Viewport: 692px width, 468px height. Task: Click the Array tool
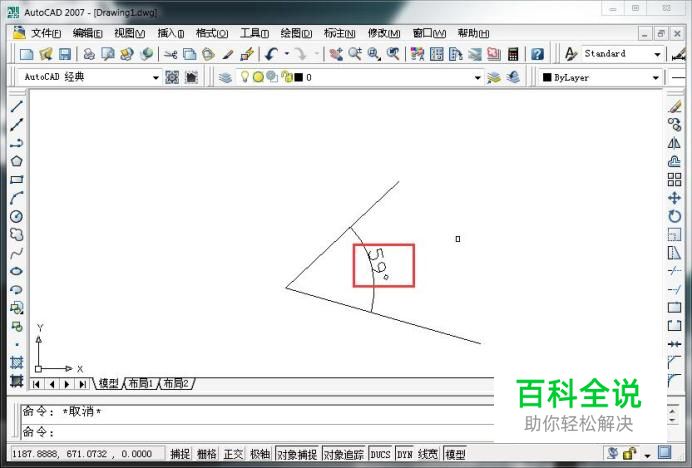[x=674, y=180]
